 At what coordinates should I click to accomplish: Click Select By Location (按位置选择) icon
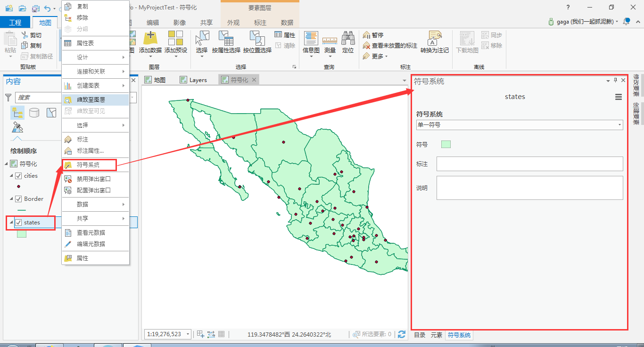click(257, 39)
